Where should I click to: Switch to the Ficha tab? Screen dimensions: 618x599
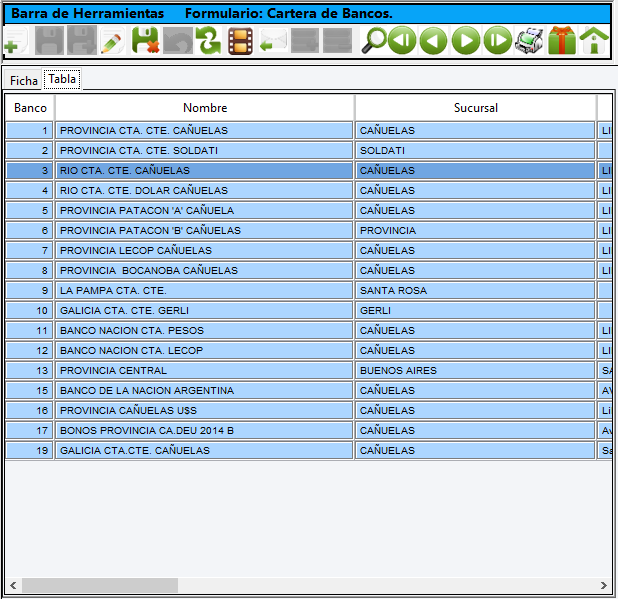pyautogui.click(x=24, y=81)
